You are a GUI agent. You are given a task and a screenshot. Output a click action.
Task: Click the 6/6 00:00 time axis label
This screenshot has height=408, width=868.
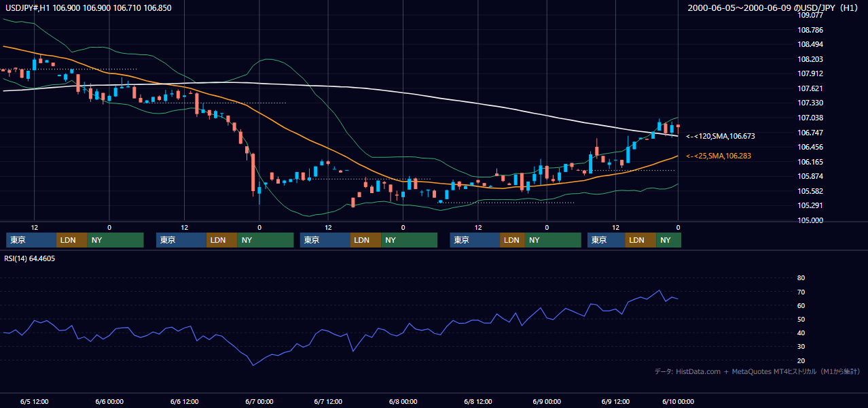pyautogui.click(x=109, y=401)
